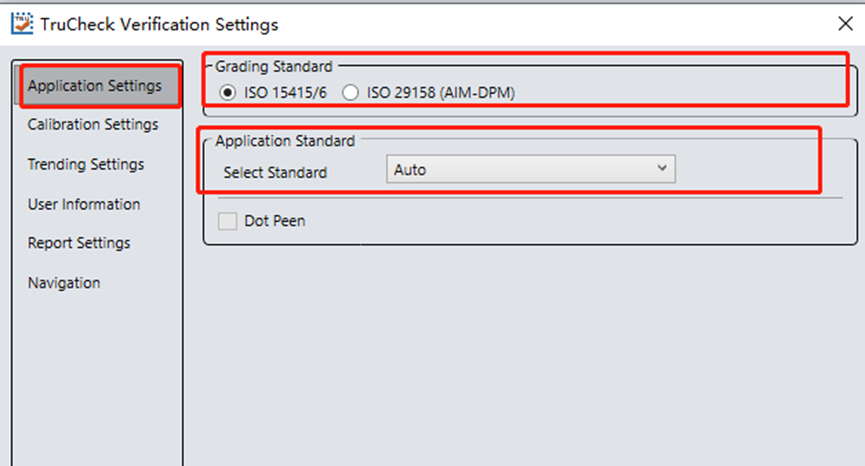
Task: Go to Trending Settings
Action: [x=86, y=164]
